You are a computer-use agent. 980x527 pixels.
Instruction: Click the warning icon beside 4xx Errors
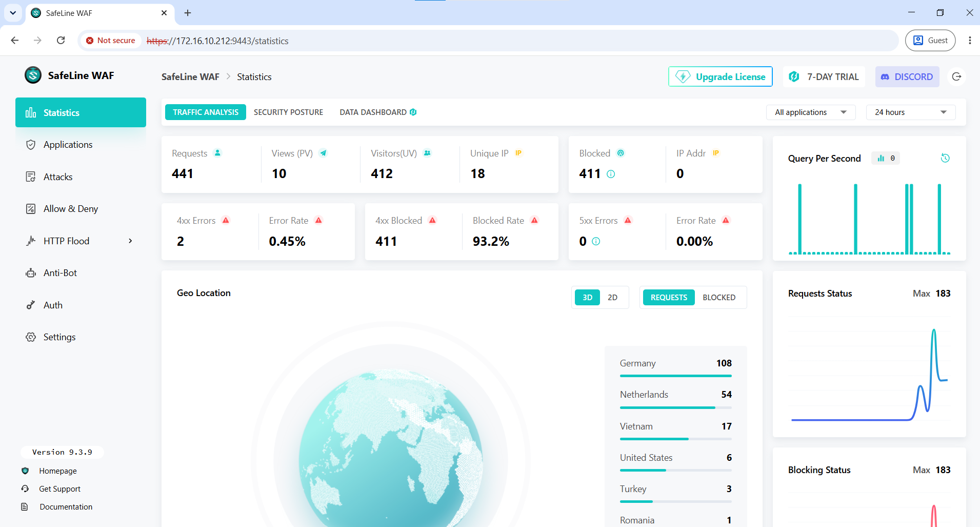[226, 220]
